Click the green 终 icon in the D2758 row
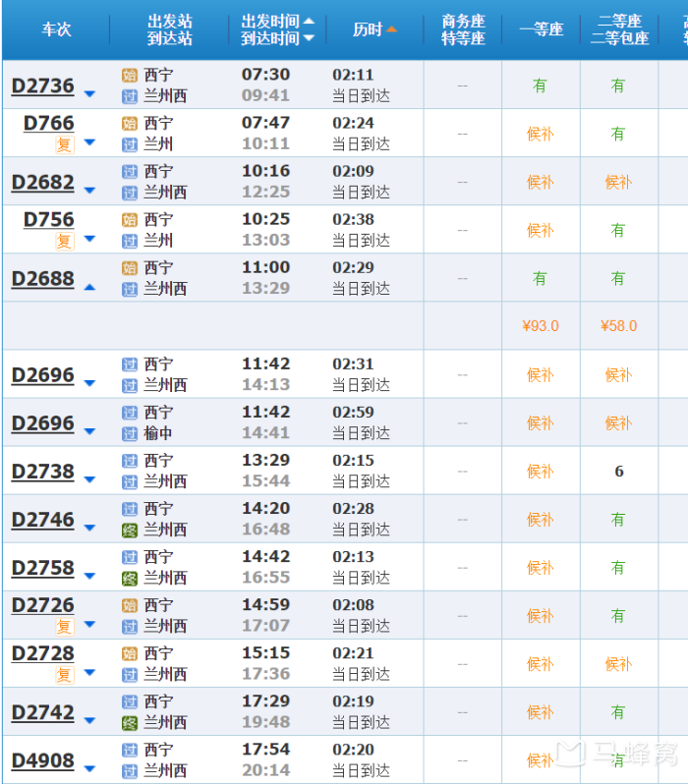This screenshot has height=784, width=688. [130, 579]
